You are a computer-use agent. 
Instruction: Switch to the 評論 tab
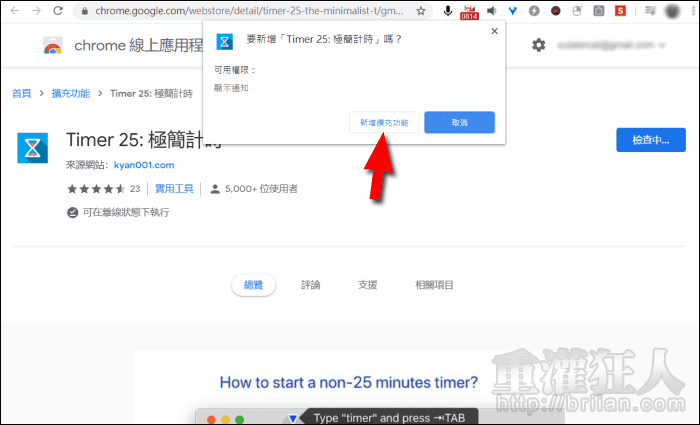tap(311, 285)
